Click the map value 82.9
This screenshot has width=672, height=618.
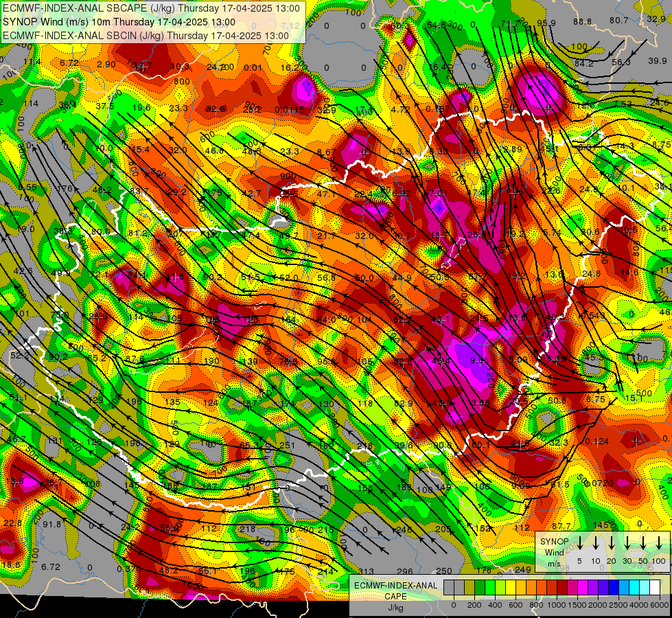(x=404, y=404)
